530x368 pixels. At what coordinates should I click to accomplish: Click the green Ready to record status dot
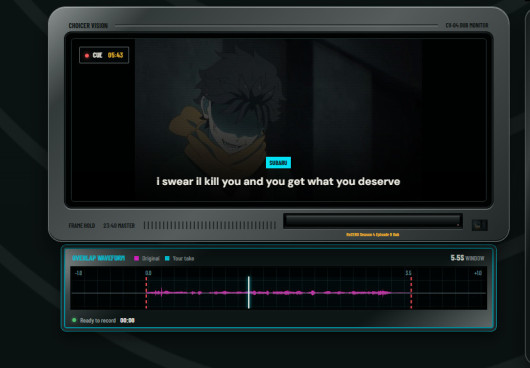tap(74, 320)
